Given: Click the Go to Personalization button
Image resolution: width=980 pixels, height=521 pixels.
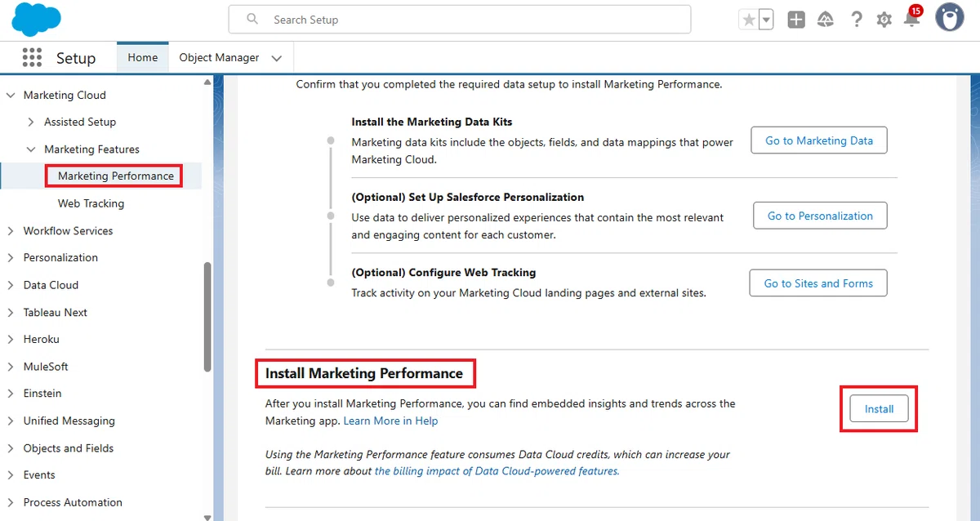Looking at the screenshot, I should pyautogui.click(x=820, y=216).
